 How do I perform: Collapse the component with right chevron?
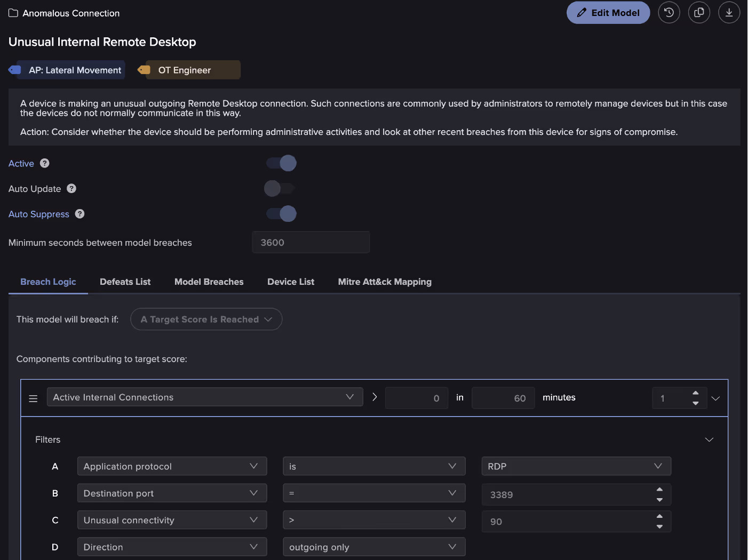715,398
